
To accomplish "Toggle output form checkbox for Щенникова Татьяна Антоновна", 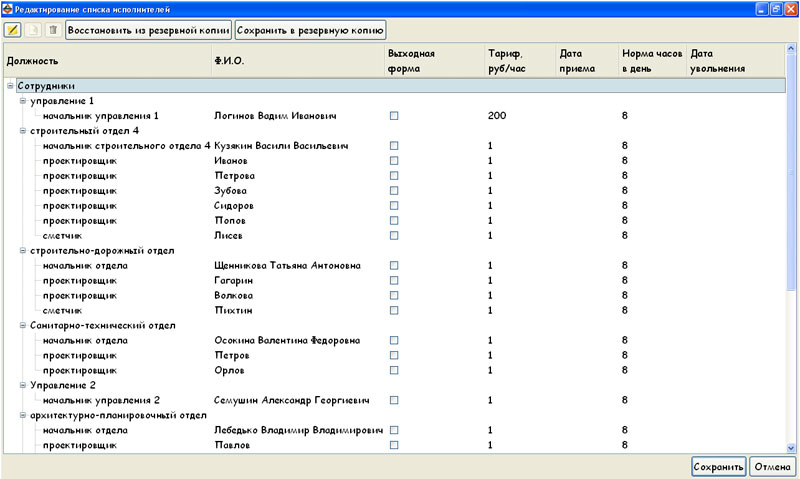I will (394, 266).
